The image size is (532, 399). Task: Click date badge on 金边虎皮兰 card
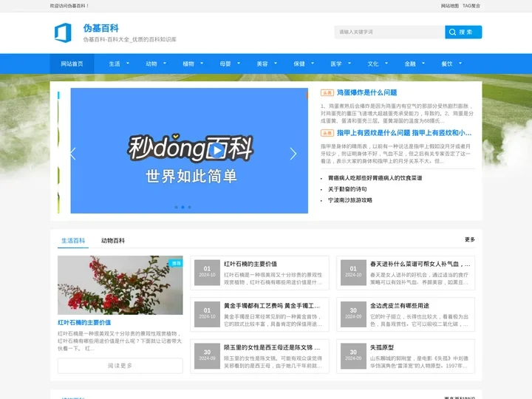(x=353, y=314)
